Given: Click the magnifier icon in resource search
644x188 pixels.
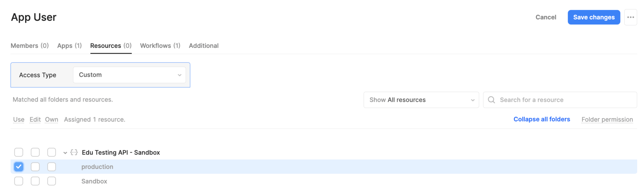Looking at the screenshot, I should pos(491,100).
